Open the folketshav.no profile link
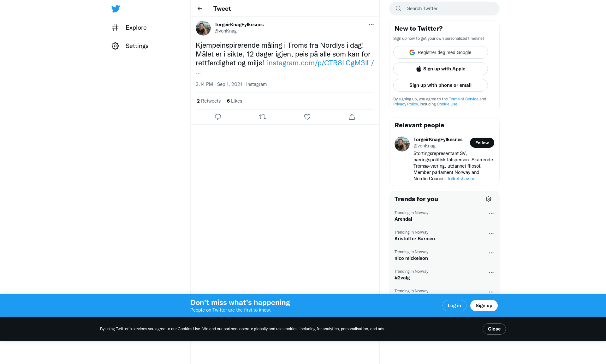 [461, 179]
